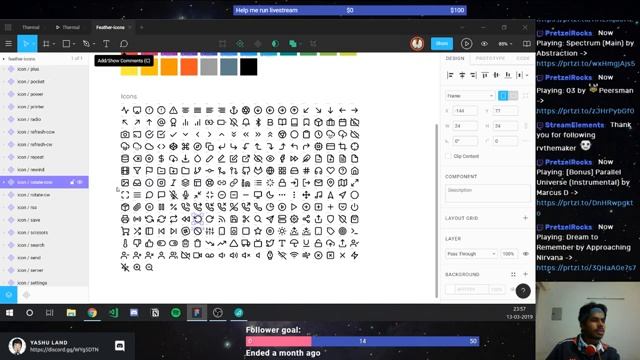
Task: Select the Rectangle shape tool
Action: [66, 44]
